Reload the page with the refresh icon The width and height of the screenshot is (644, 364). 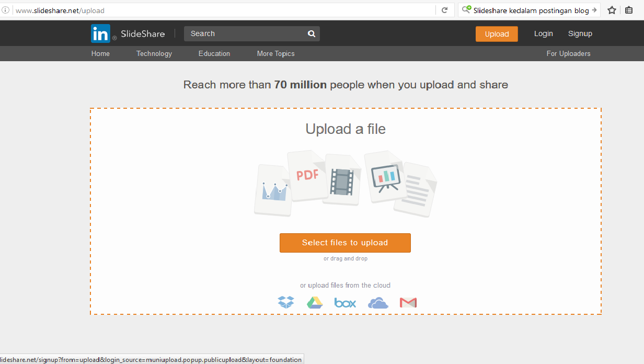tap(444, 10)
